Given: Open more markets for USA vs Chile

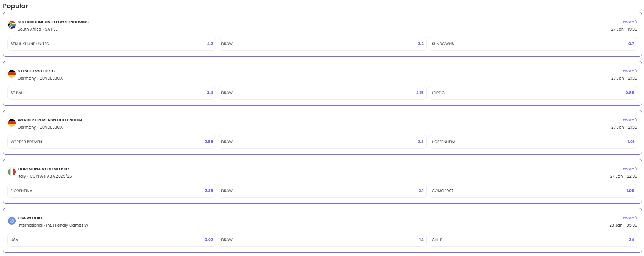Looking at the screenshot, I should pos(630,218).
